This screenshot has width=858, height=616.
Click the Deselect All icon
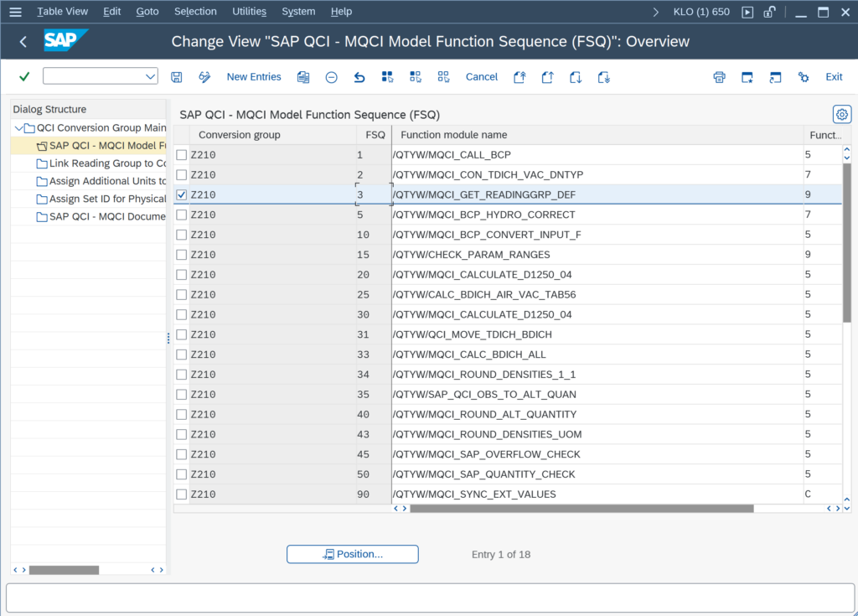click(443, 77)
